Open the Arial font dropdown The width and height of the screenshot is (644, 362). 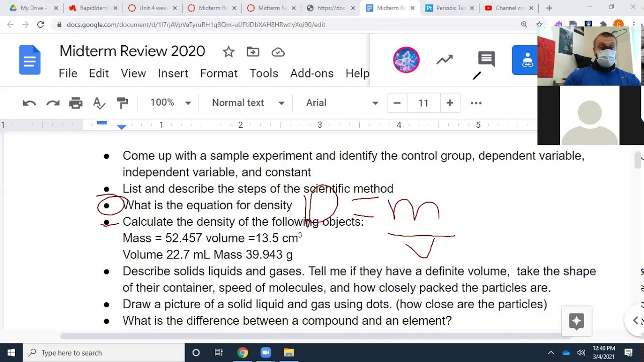point(342,103)
